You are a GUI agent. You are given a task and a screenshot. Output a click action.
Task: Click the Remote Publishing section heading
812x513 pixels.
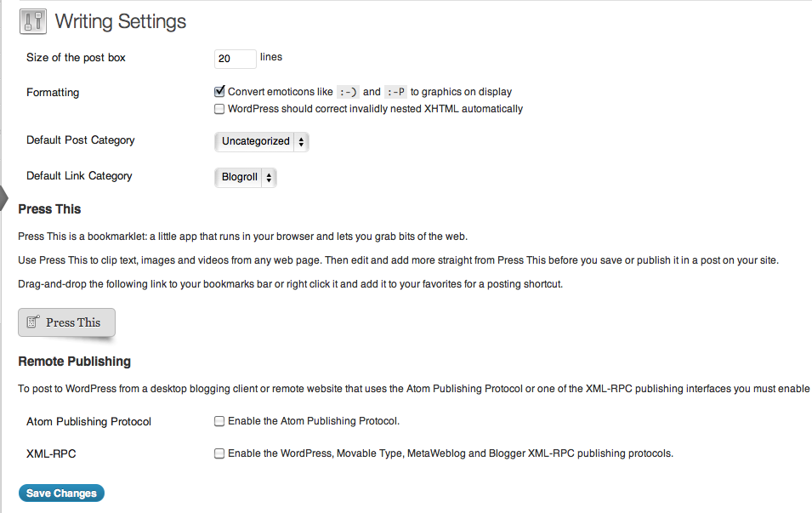[75, 362]
